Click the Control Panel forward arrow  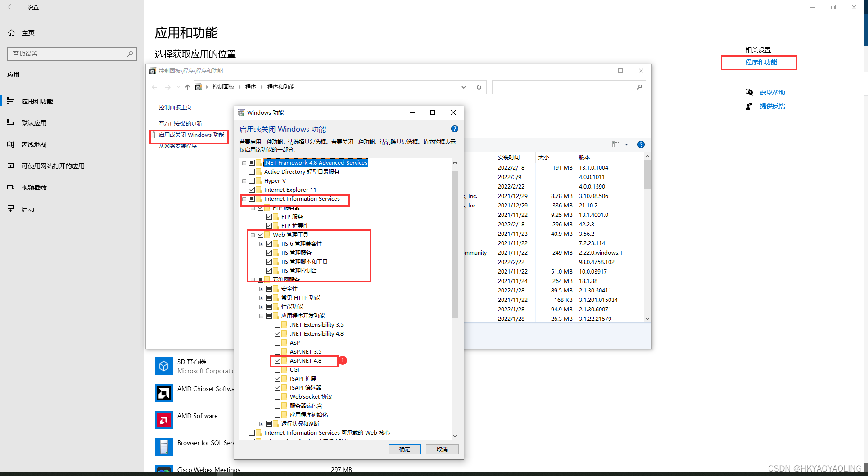[x=168, y=87]
